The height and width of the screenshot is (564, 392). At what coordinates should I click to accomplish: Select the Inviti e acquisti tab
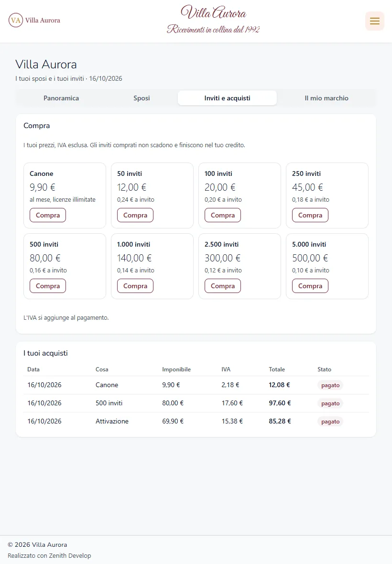(x=227, y=98)
